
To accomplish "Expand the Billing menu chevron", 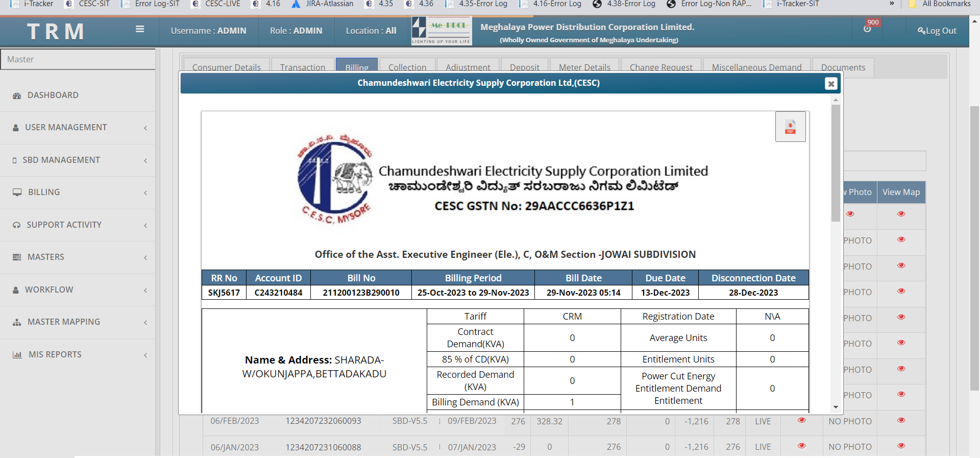I will (145, 193).
